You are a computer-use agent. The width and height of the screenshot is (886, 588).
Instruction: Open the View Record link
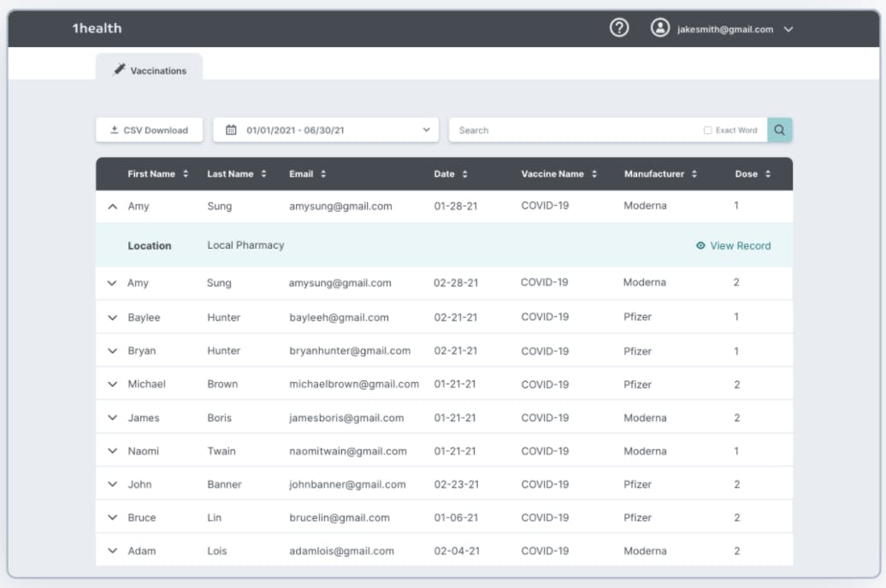(734, 245)
